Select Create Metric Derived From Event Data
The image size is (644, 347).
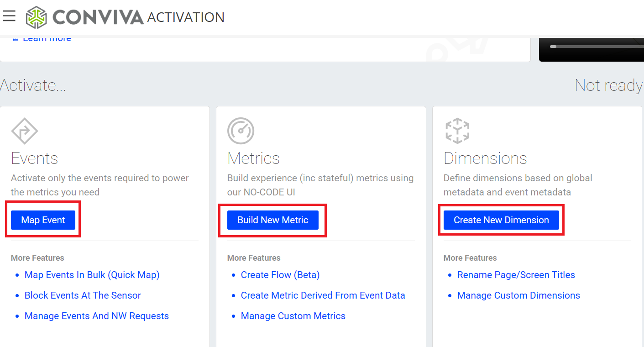323,295
